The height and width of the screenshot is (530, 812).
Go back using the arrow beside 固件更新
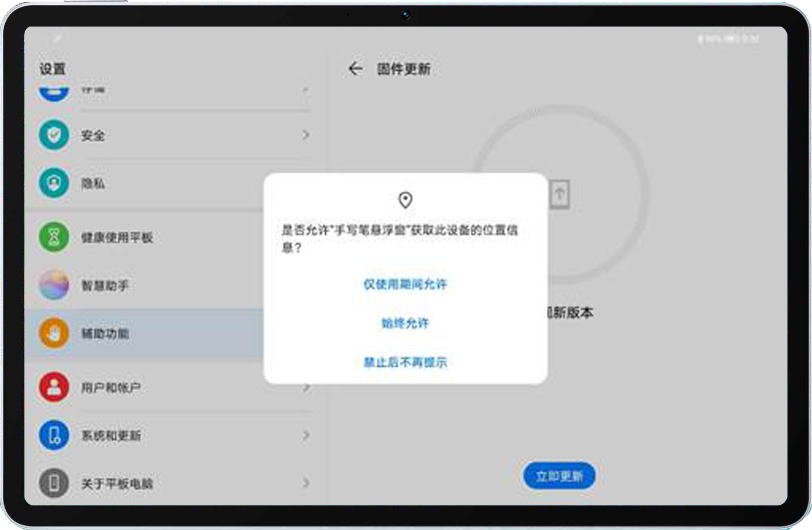[356, 69]
